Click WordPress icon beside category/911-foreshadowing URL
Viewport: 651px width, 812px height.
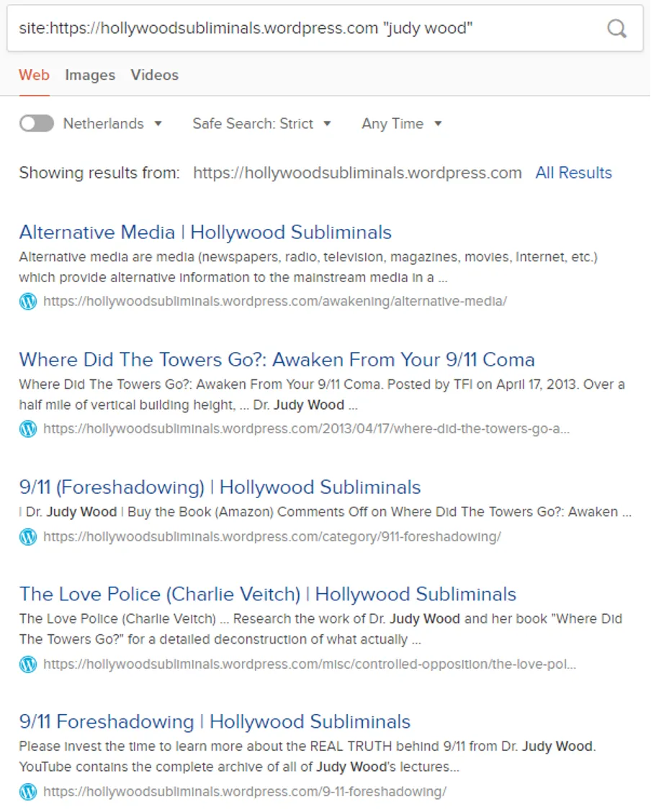(28, 537)
